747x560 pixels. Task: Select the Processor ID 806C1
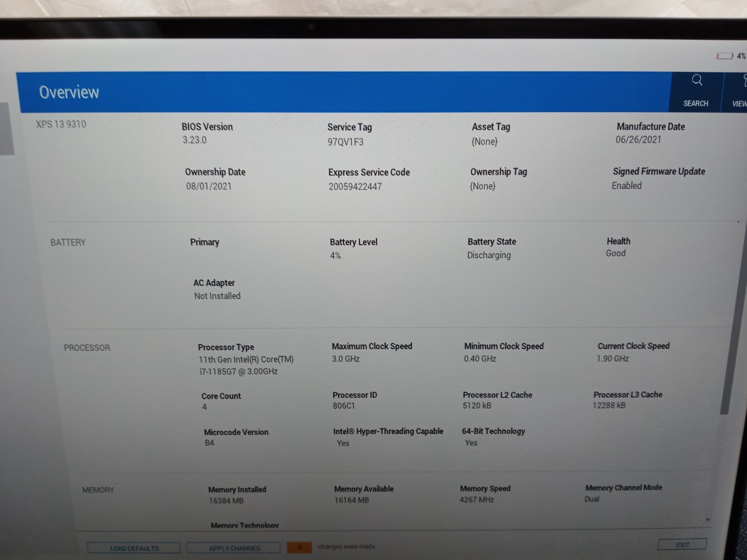344,406
